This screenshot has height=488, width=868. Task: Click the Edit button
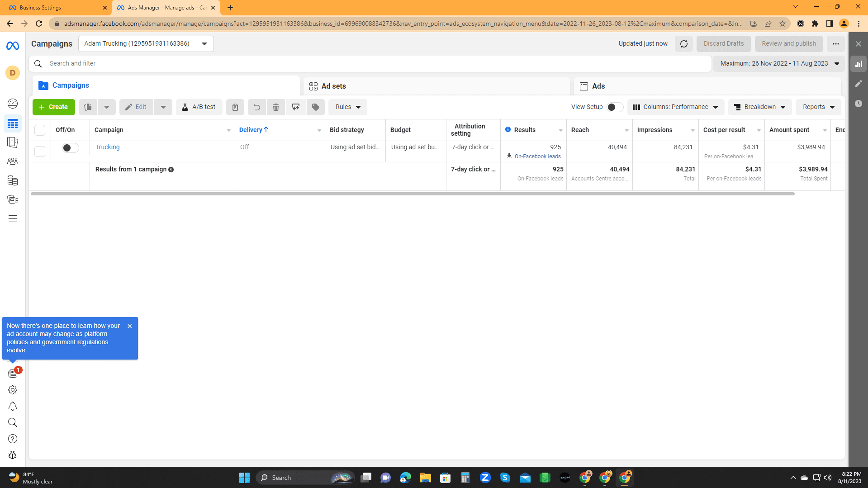pos(136,107)
